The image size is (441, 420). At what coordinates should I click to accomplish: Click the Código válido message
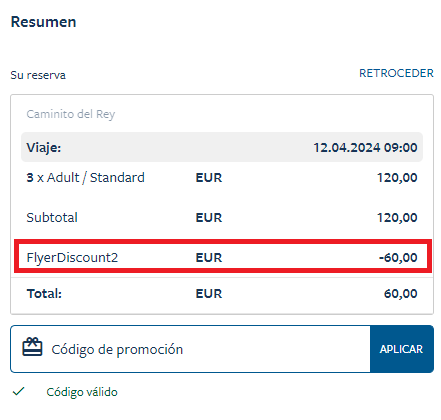[82, 392]
